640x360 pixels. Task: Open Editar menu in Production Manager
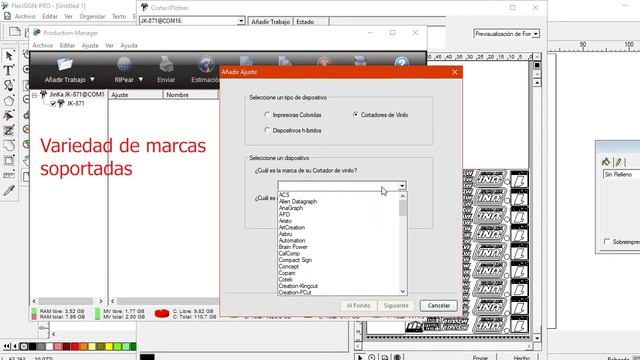click(x=67, y=45)
